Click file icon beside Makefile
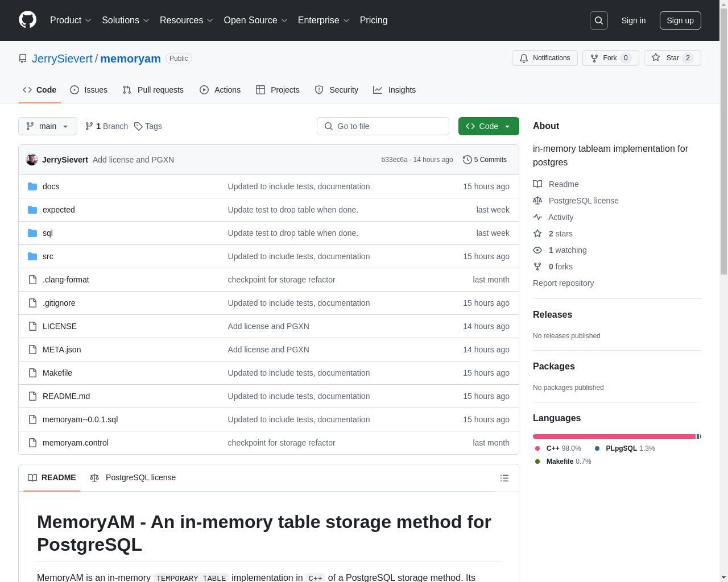 [32, 373]
